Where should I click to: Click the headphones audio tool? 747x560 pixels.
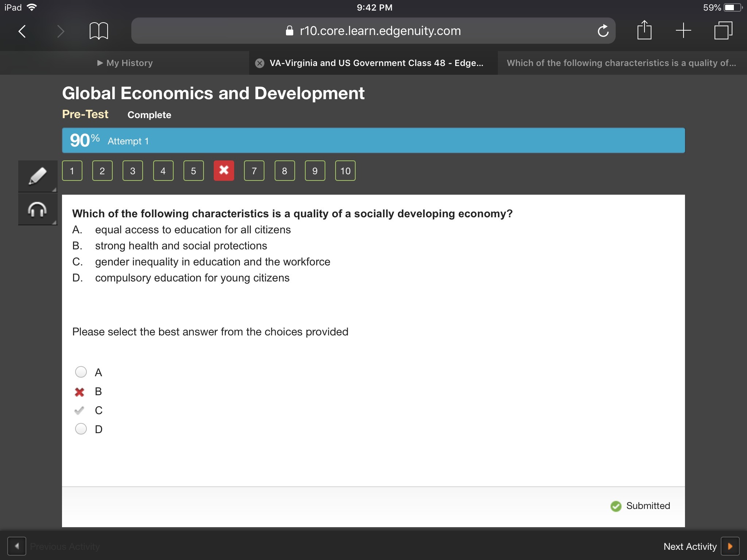pos(38,209)
